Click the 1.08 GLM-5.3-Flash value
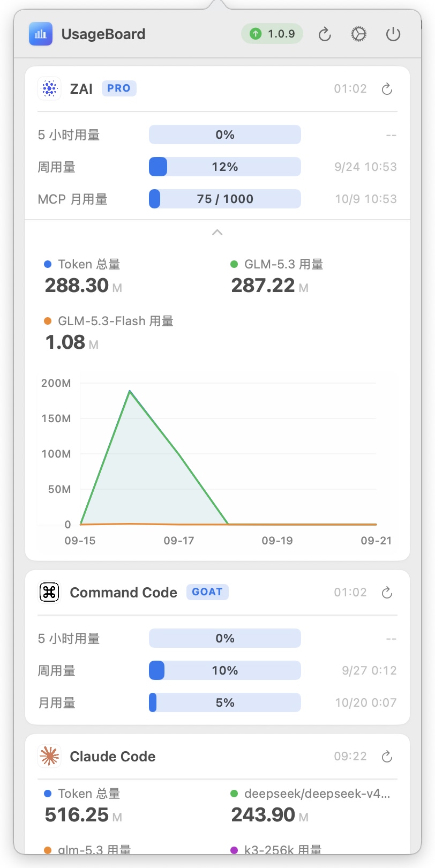The height and width of the screenshot is (868, 435). [x=65, y=342]
